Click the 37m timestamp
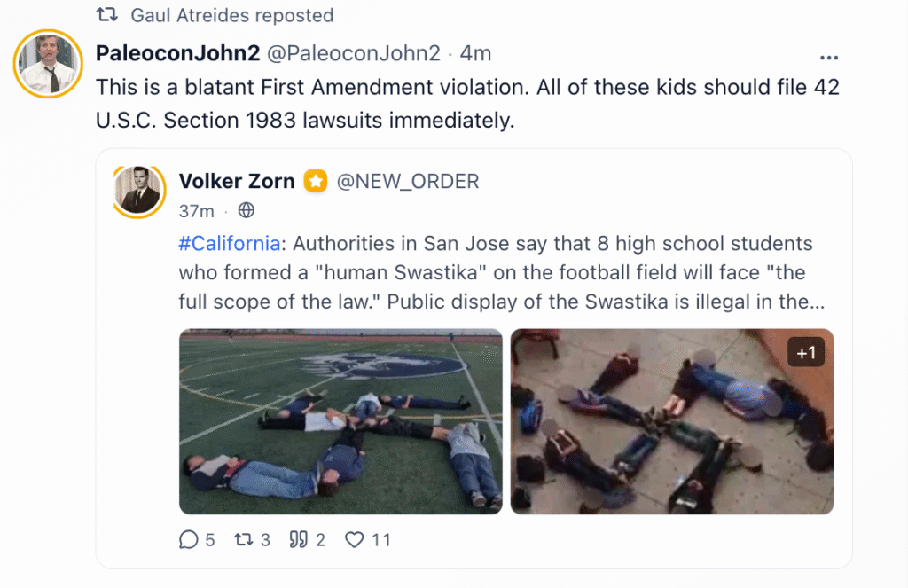 tap(196, 211)
